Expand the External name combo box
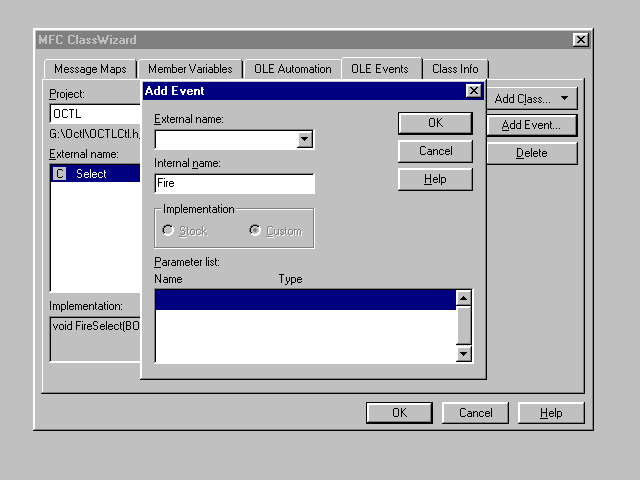The image size is (640, 480). click(306, 140)
